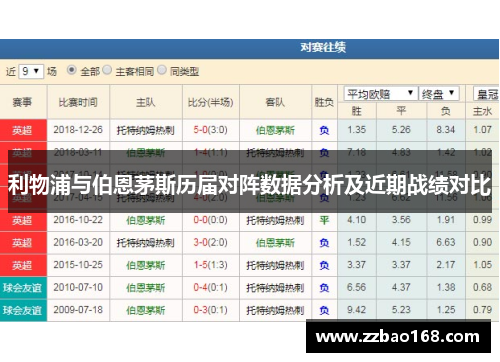Viewport: 500px width, 362px height.
Task: Click the 比分(半场) column header
Action: tap(211, 102)
